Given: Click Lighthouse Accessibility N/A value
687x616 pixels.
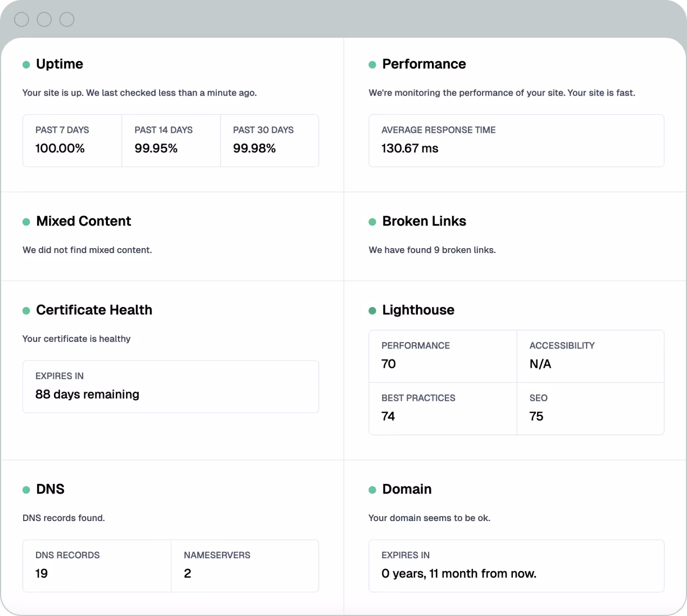Looking at the screenshot, I should click(540, 364).
